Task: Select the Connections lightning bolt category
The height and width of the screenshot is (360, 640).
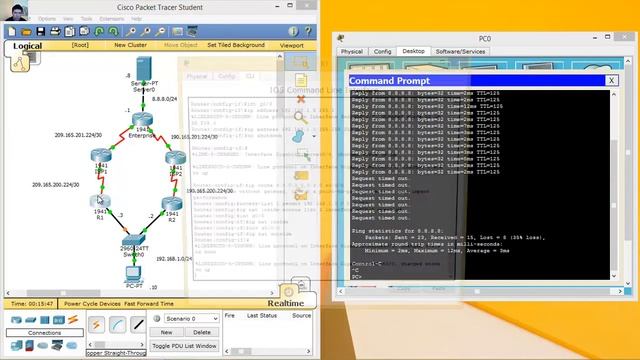Action: pyautogui.click(x=73, y=320)
